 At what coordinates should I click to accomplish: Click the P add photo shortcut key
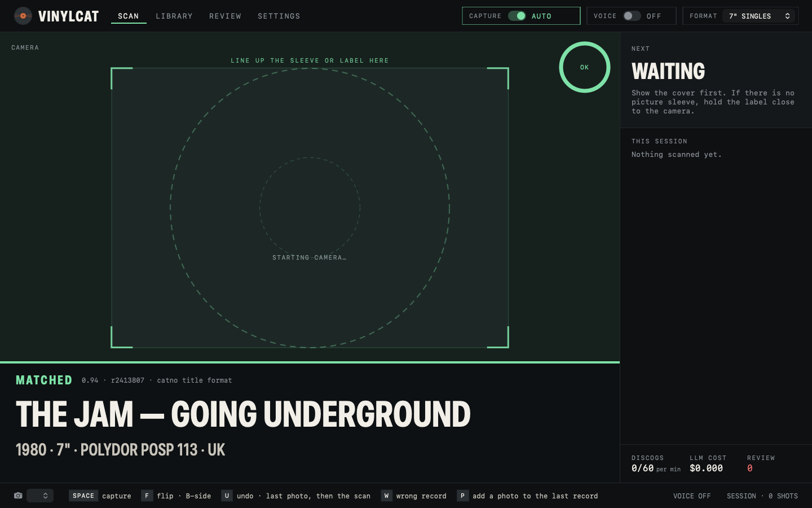[462, 496]
